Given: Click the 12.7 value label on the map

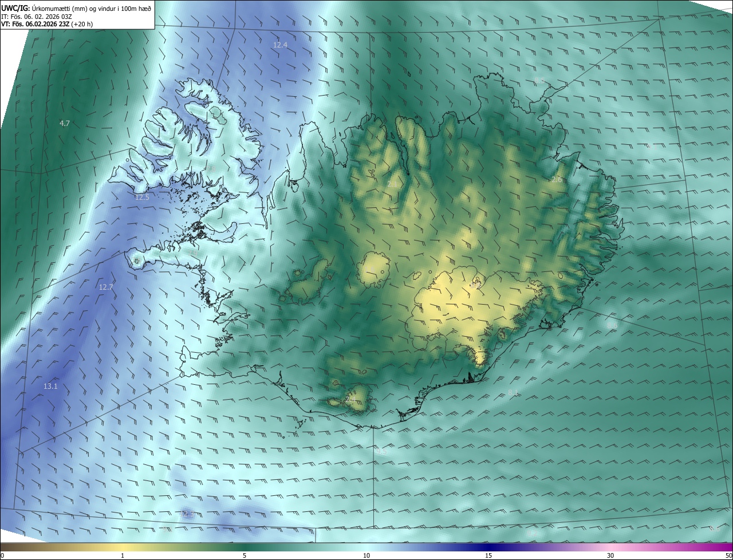Looking at the screenshot, I should click(x=106, y=287).
